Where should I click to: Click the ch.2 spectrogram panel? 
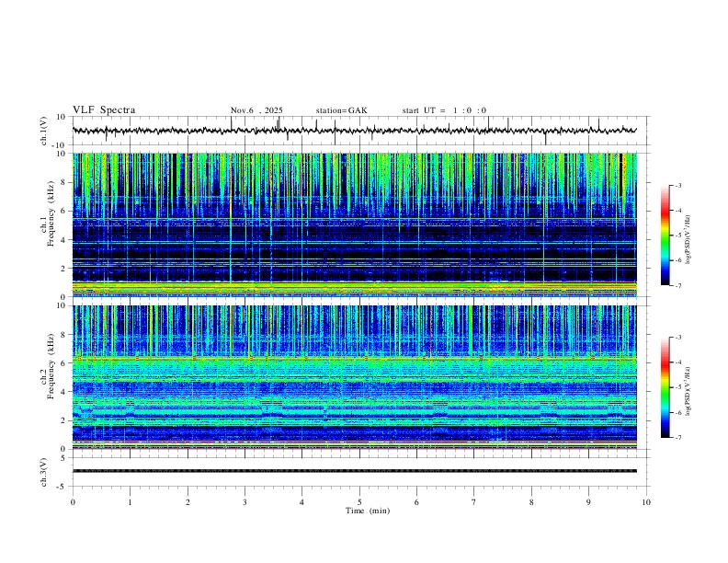(355, 377)
